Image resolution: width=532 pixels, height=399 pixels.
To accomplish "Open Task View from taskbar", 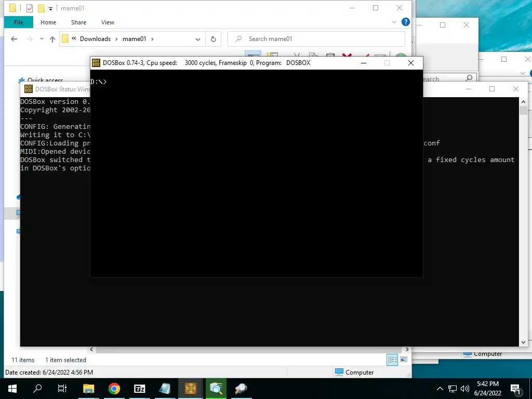I will (x=62, y=389).
